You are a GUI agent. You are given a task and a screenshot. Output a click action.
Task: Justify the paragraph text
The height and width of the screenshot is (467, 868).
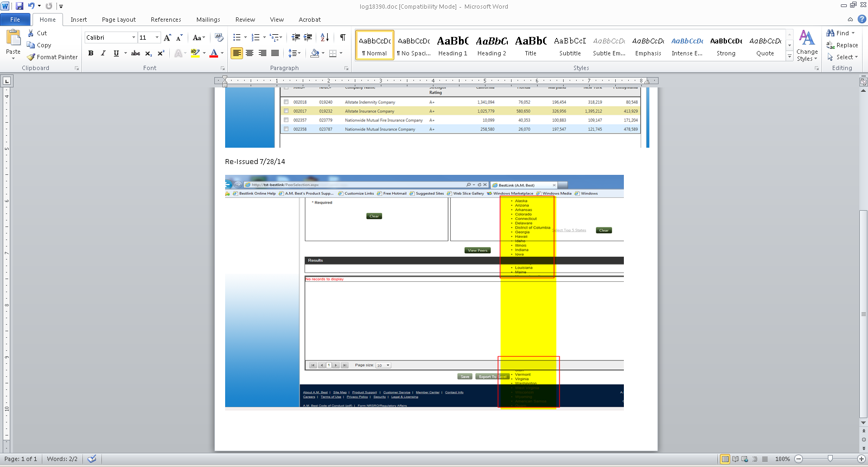(275, 53)
